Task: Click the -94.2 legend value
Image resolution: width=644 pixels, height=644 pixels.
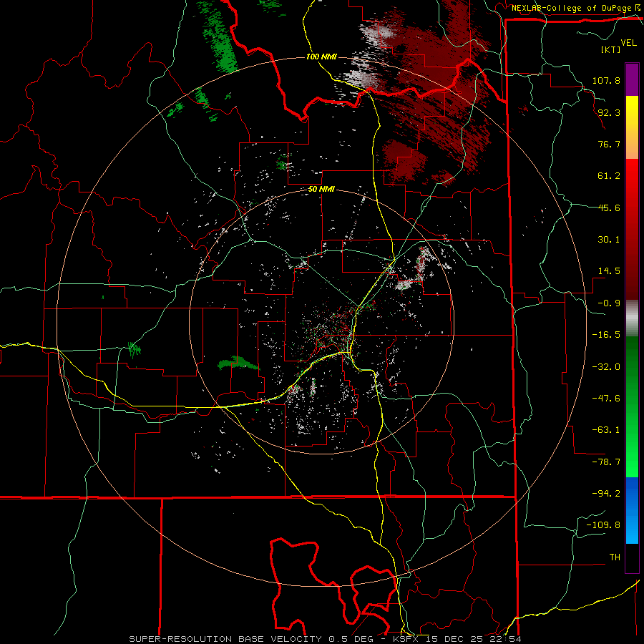Action: click(606, 494)
